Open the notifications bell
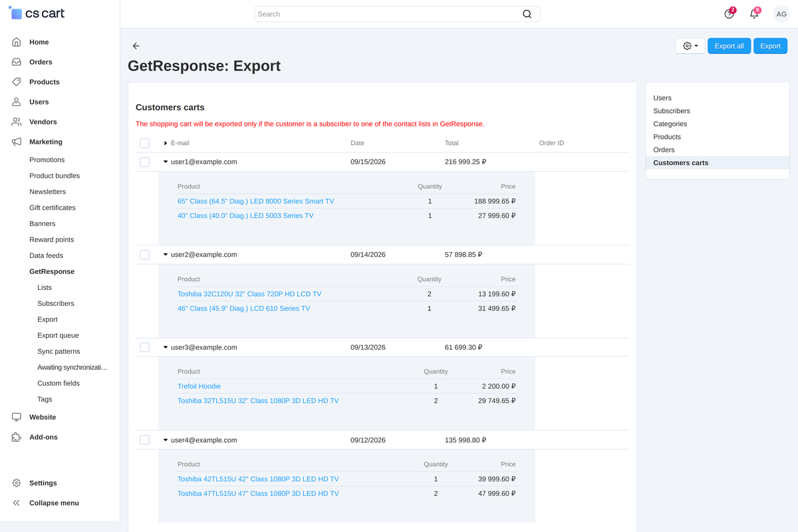 tap(754, 14)
